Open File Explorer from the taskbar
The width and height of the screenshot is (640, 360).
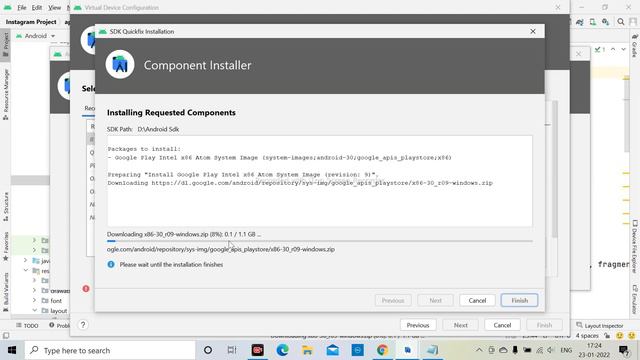[307, 350]
